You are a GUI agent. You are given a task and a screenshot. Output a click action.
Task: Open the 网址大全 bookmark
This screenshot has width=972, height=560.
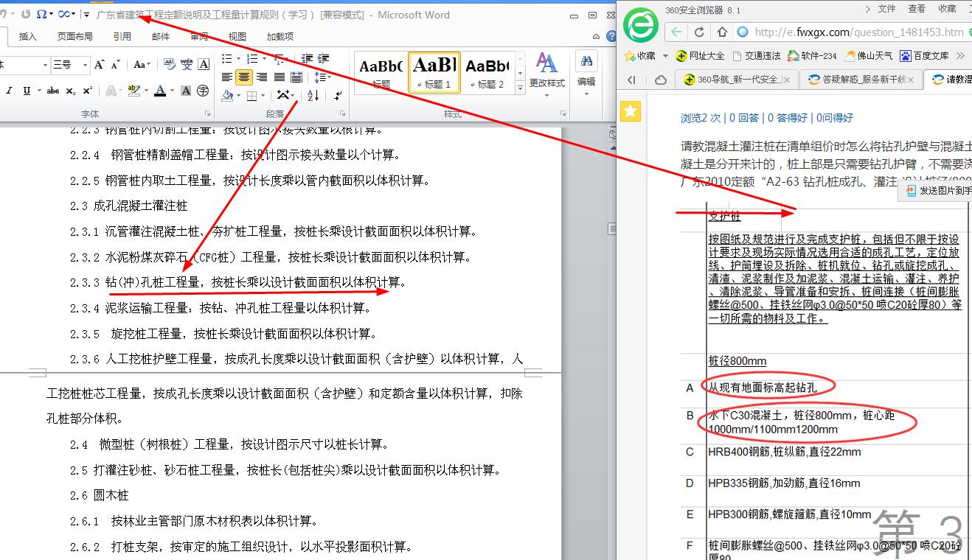coord(699,56)
